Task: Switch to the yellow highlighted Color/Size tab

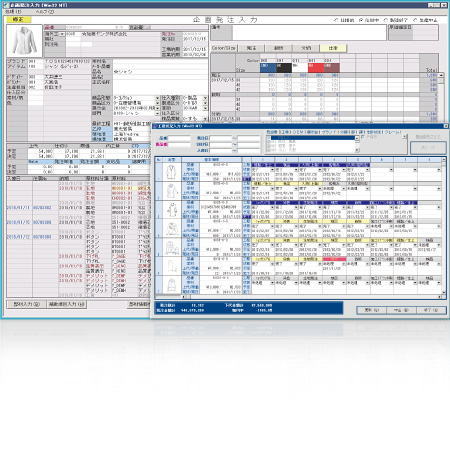Action: (333, 48)
